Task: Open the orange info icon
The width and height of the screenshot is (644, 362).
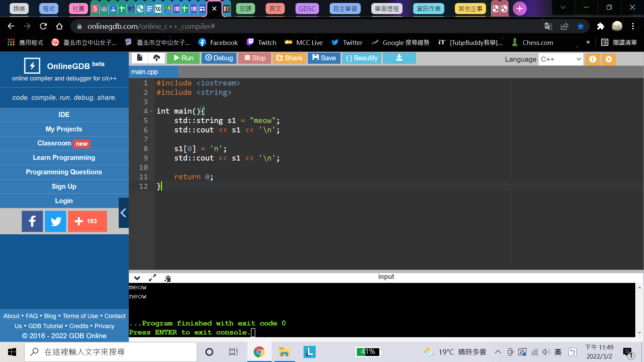Action: pyautogui.click(x=593, y=59)
